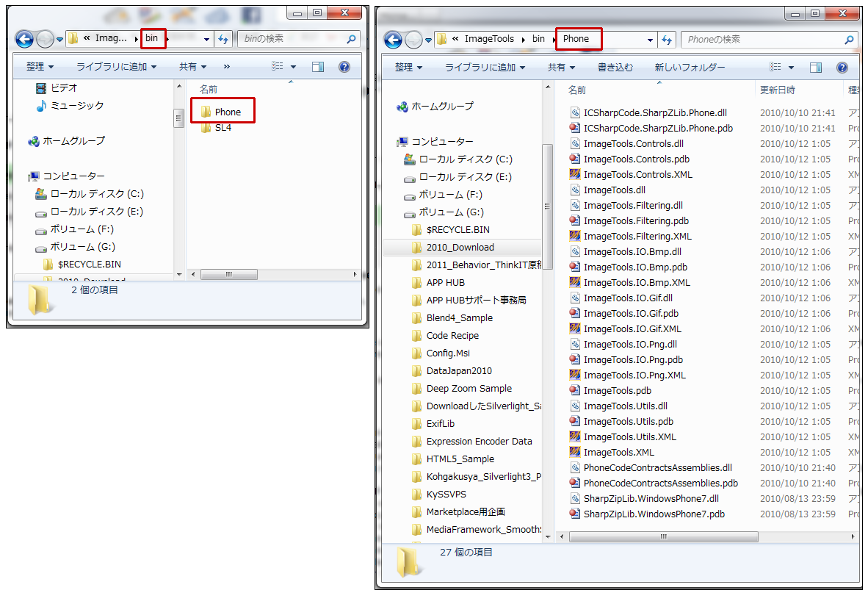Click horizontal scrollbar in Phone file list
Viewport: 868px width, 593px height.
click(663, 536)
